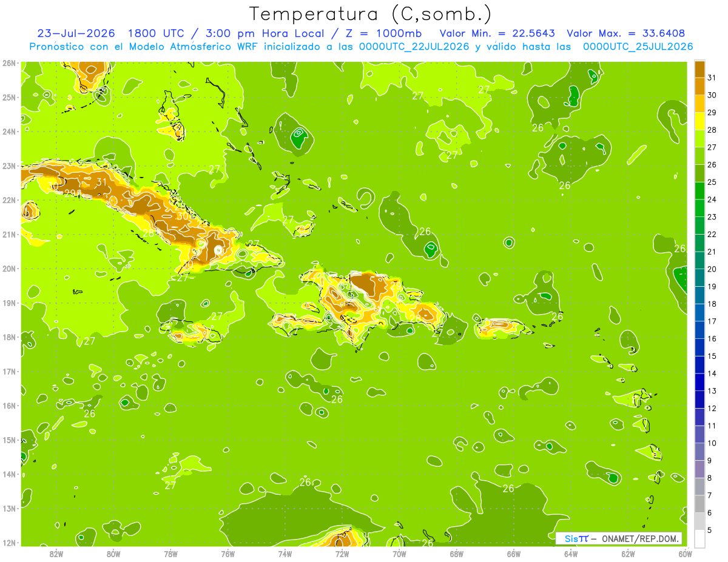
Task: Click legend value '8' on the color bar
Action: click(710, 478)
